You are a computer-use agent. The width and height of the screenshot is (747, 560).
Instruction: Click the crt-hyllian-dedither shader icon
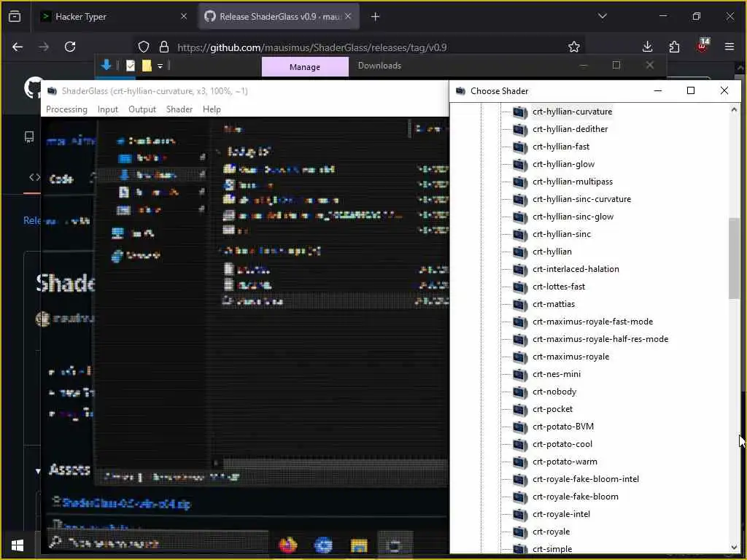click(519, 130)
